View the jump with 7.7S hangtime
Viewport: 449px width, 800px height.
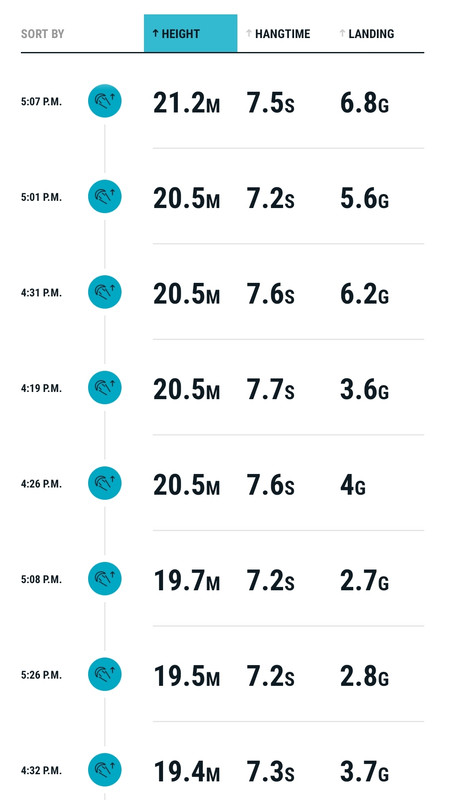(x=222, y=388)
